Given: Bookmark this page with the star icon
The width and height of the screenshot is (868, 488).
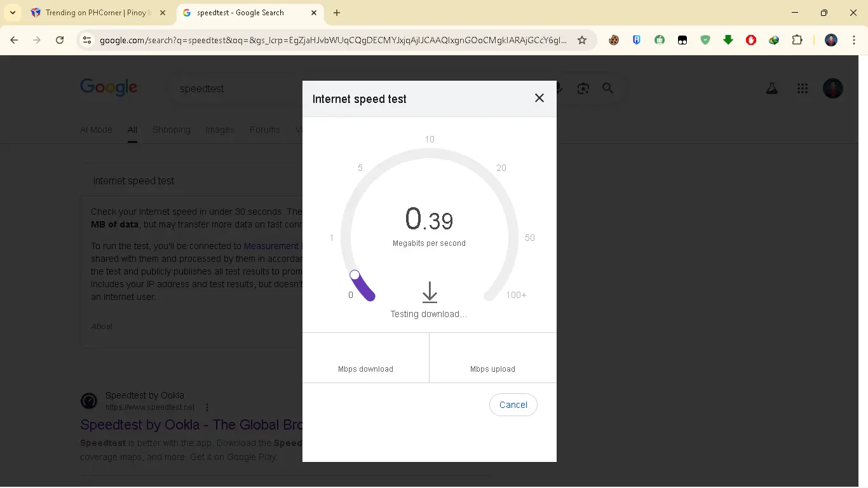Looking at the screenshot, I should (582, 40).
